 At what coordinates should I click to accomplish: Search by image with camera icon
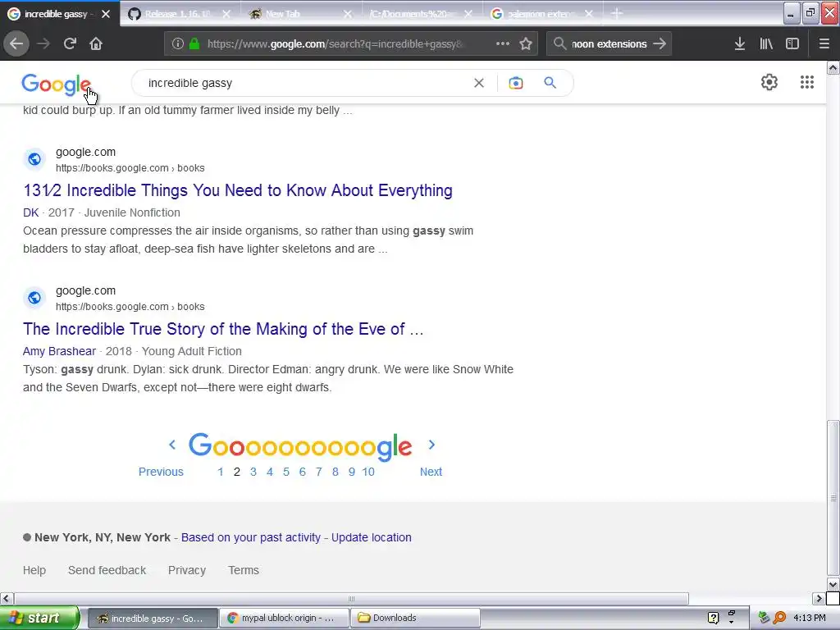516,83
